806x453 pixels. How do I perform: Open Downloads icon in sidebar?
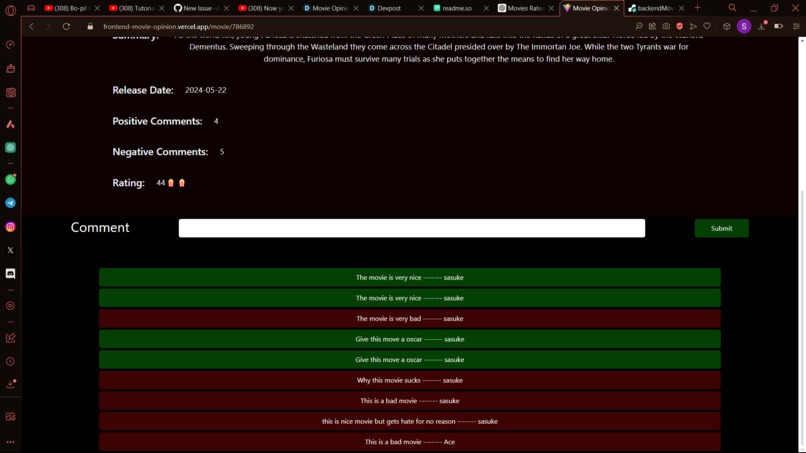[10, 385]
